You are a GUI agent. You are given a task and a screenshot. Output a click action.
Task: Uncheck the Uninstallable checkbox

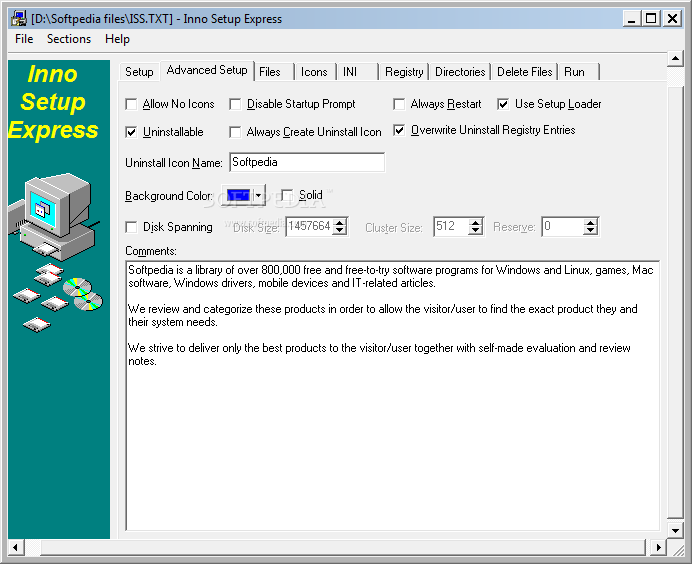[131, 132]
